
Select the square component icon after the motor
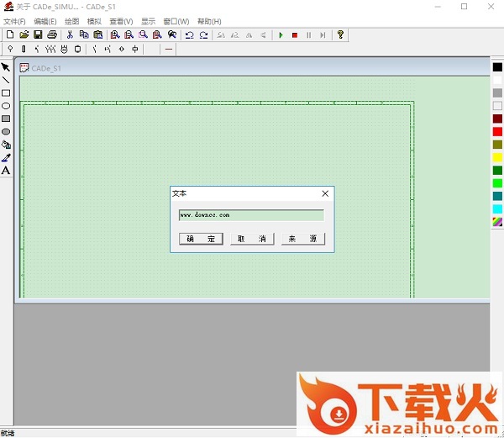pyautogui.click(x=78, y=49)
